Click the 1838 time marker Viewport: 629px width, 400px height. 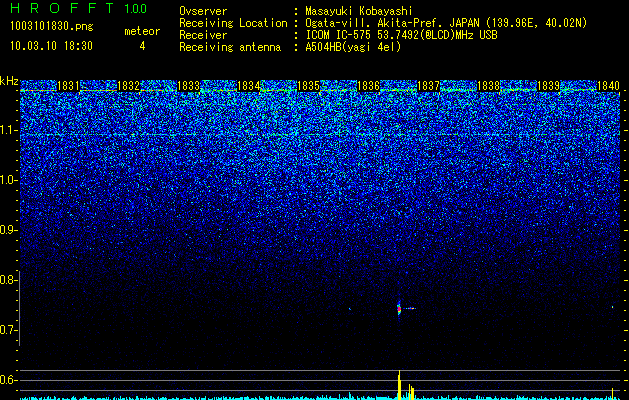click(489, 86)
